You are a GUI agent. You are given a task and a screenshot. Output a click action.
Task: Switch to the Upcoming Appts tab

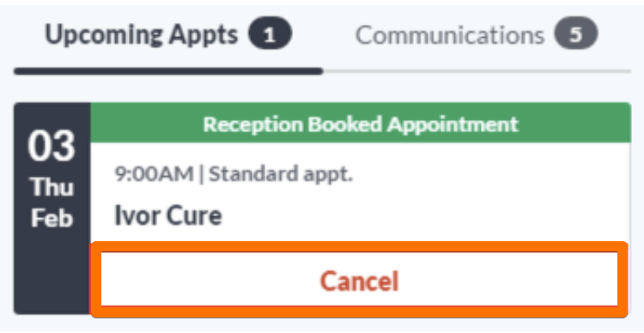(168, 34)
